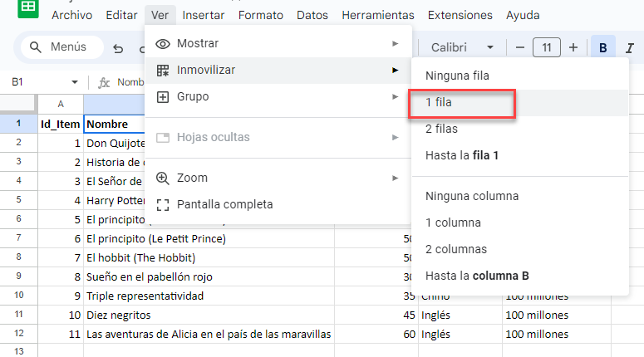Click the Zoom magnifier icon
The width and height of the screenshot is (644, 357).
tap(163, 178)
